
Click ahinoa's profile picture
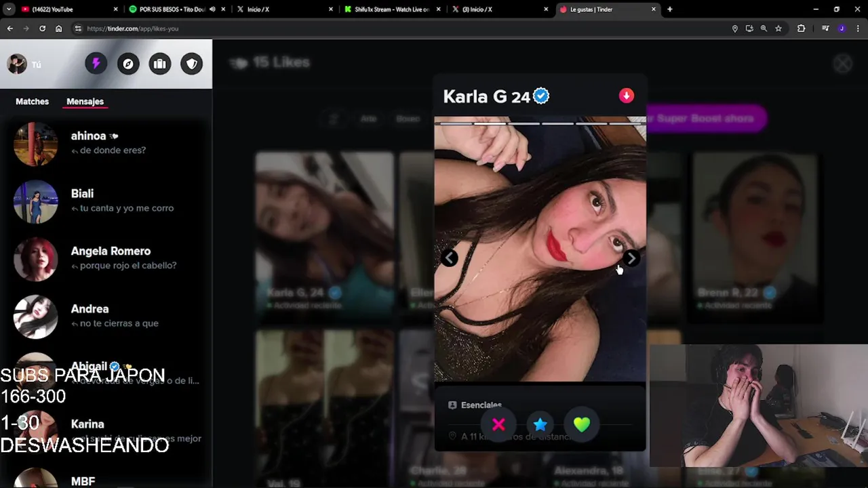click(35, 144)
